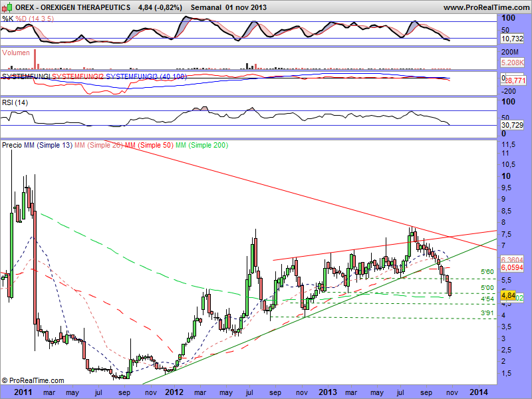Click the "MM (Simple 26)" moving average label
The width and height of the screenshot is (532, 399).
(x=98, y=145)
